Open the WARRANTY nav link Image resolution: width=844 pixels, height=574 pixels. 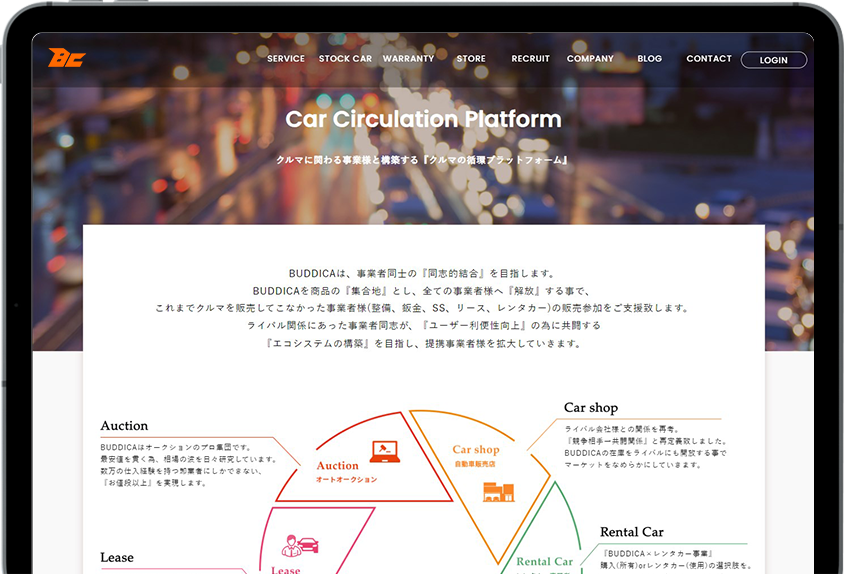click(x=408, y=59)
